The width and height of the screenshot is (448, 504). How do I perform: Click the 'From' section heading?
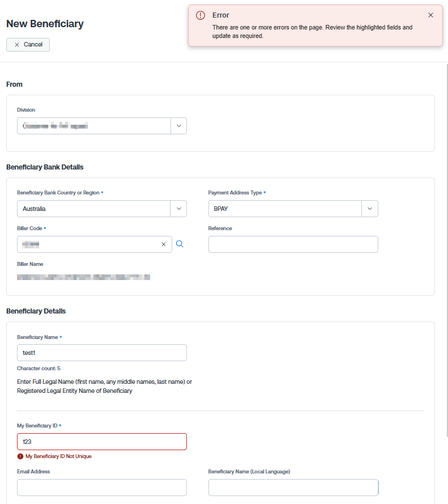(x=15, y=84)
